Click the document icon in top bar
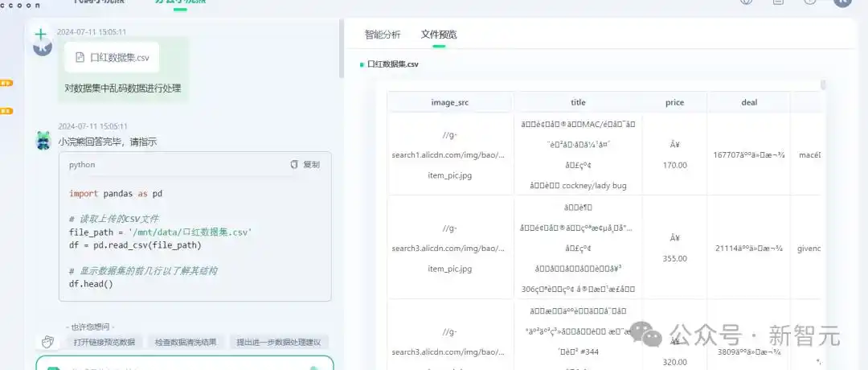 pos(778,2)
